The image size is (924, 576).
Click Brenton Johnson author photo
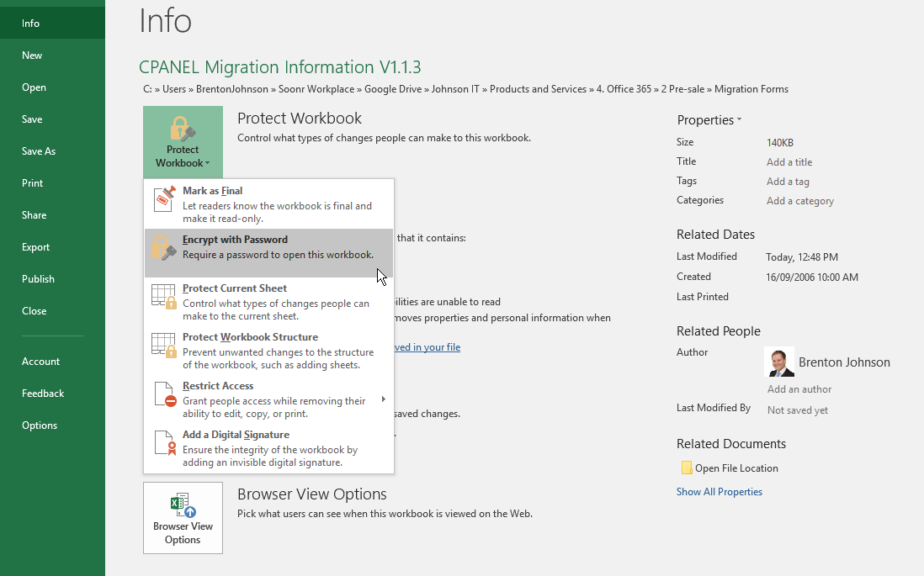pos(779,362)
